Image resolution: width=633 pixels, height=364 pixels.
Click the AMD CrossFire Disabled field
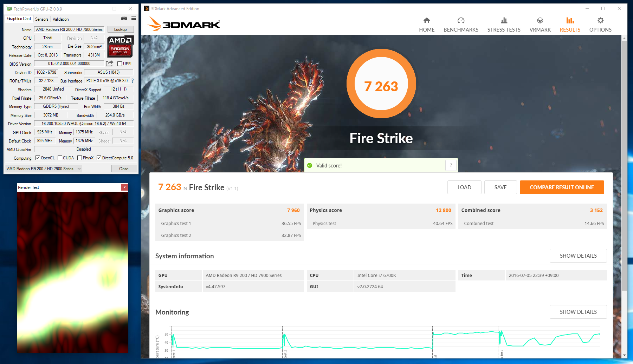pyautogui.click(x=84, y=149)
